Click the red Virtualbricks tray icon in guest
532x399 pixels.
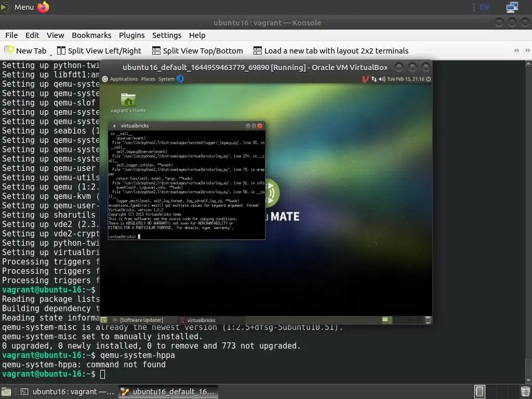click(x=365, y=79)
